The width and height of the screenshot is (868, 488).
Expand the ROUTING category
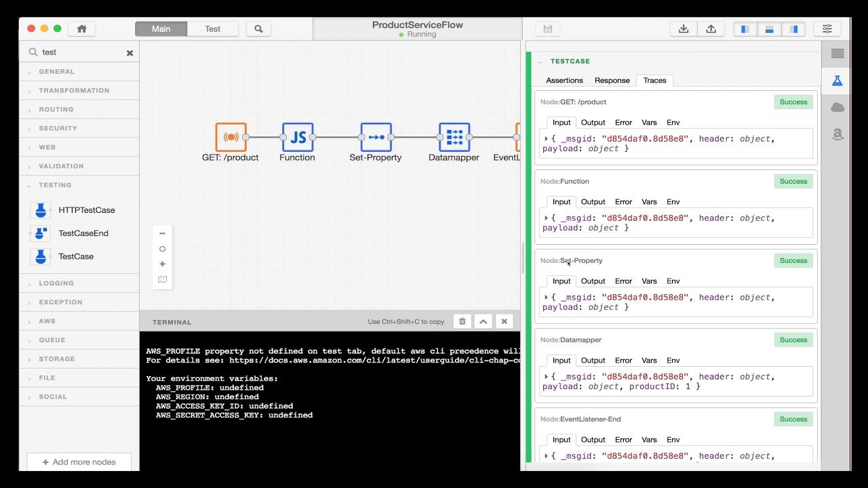79,110
